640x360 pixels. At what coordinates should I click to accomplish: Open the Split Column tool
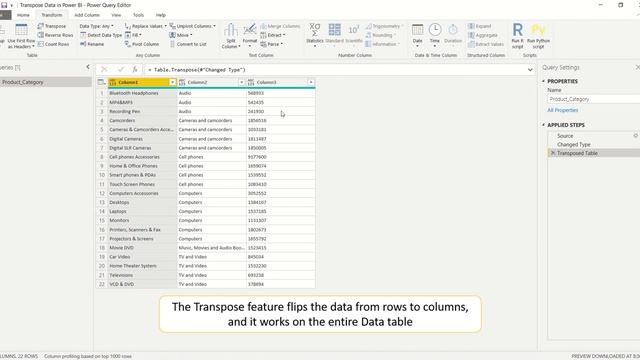(x=230, y=36)
